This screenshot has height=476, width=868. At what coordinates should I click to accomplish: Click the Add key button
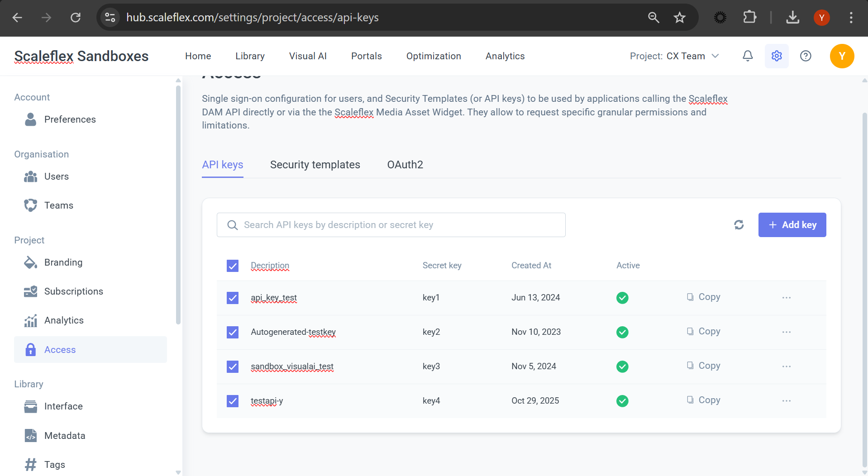[792, 225]
